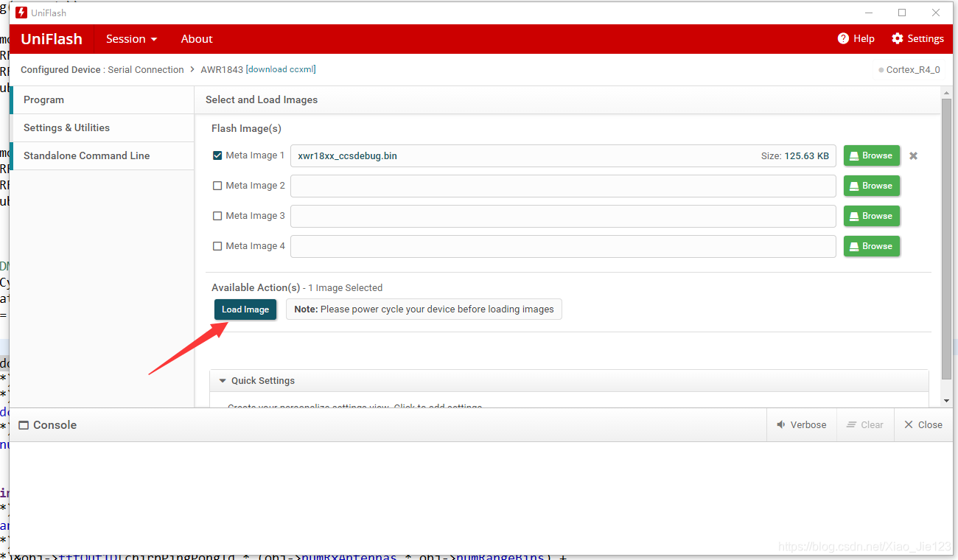Clear the console output
Image resolution: width=958 pixels, height=560 pixels.
pos(864,424)
